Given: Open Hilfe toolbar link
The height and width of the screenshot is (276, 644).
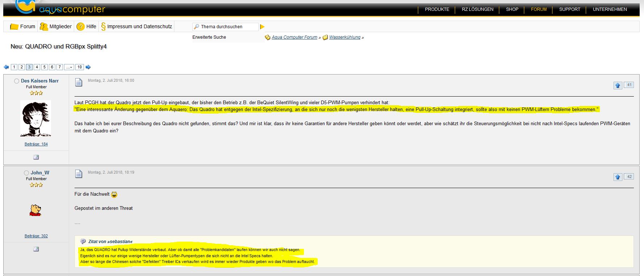Looking at the screenshot, I should (91, 26).
